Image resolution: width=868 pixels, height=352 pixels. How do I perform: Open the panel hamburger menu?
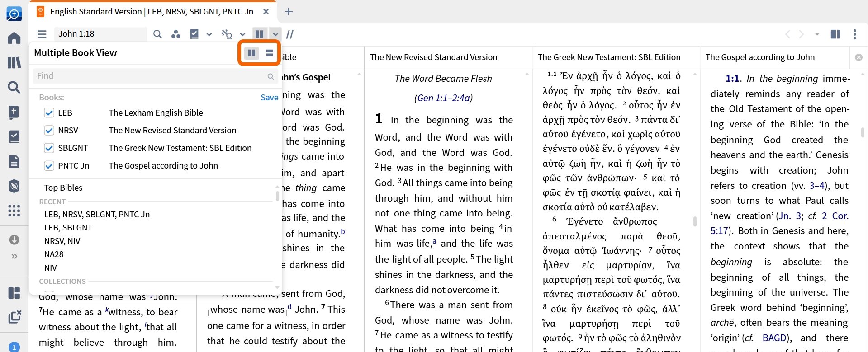pyautogui.click(x=42, y=34)
